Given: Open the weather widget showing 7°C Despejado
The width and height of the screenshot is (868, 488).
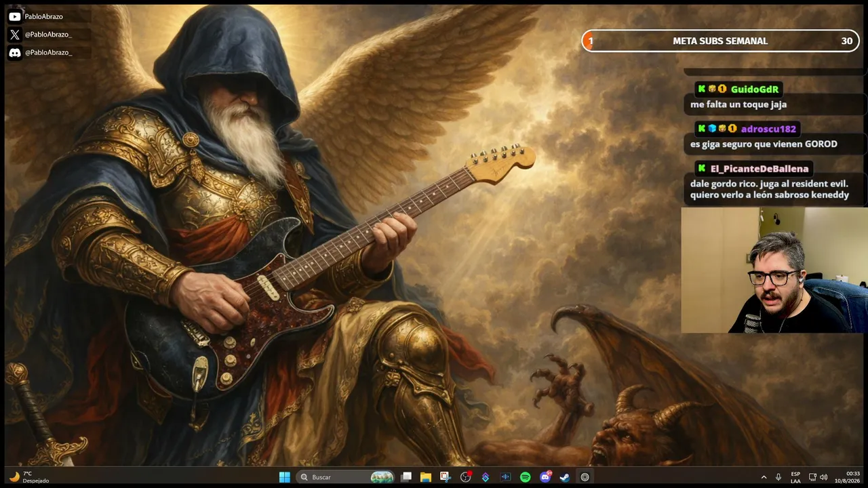Looking at the screenshot, I should click(28, 477).
